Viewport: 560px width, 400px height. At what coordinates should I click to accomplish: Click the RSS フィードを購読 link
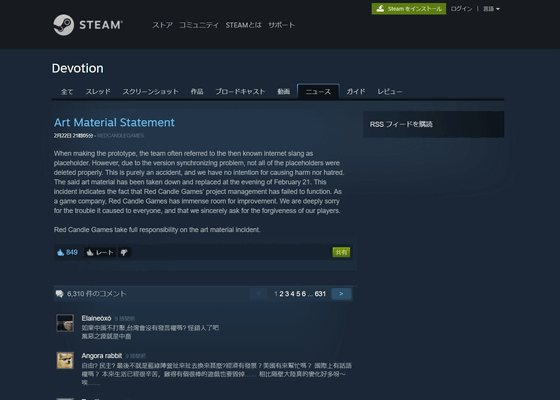click(x=401, y=124)
